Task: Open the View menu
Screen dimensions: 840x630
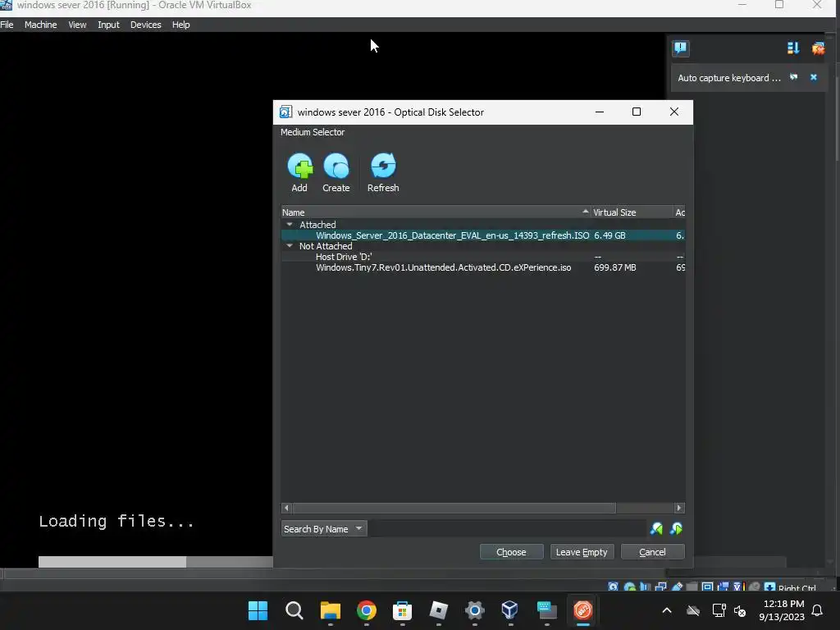Action: [77, 25]
